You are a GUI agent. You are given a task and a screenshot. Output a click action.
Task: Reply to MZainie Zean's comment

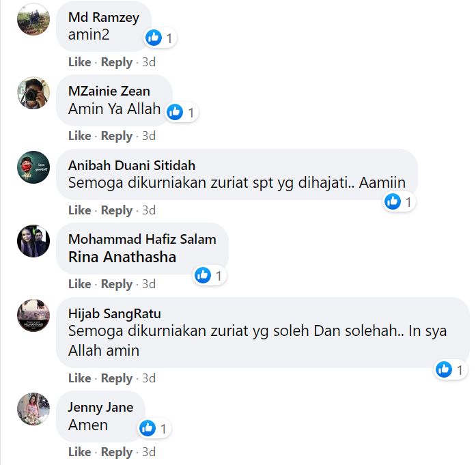(x=116, y=136)
